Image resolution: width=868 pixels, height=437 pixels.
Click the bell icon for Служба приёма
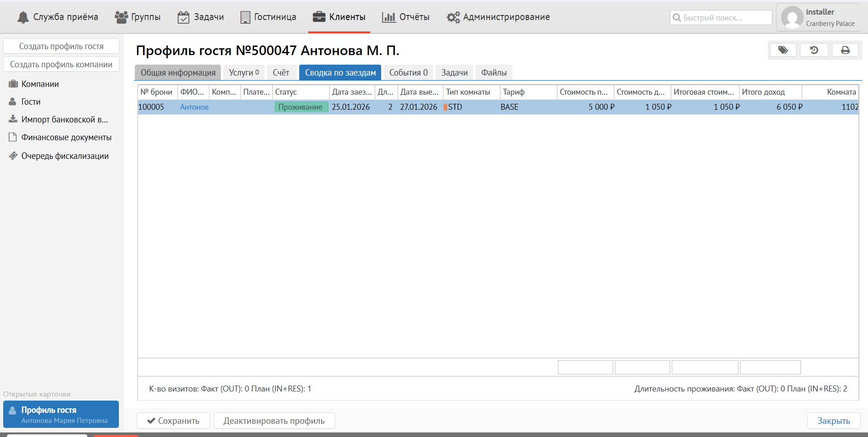(23, 17)
